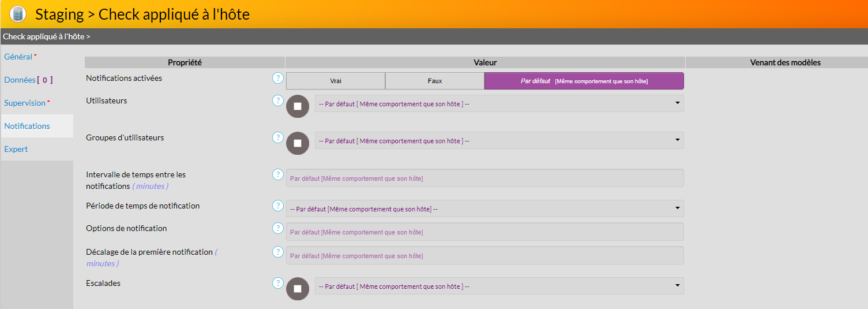The image size is (868, 309).
Task: Set Notifications activées to Faux
Action: tap(434, 81)
